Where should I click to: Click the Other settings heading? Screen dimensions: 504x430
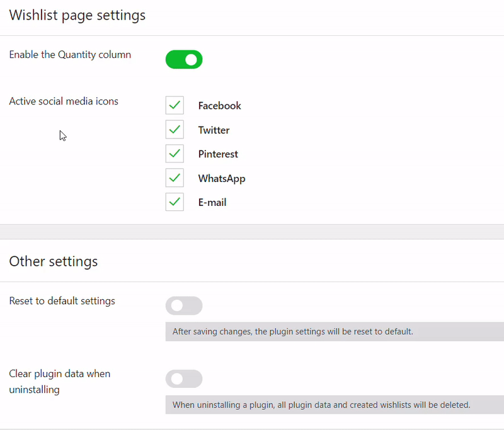coord(54,261)
